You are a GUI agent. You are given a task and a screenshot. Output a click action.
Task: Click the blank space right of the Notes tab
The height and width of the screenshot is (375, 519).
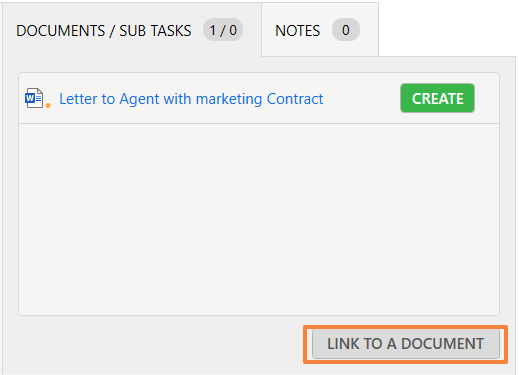tap(447, 29)
